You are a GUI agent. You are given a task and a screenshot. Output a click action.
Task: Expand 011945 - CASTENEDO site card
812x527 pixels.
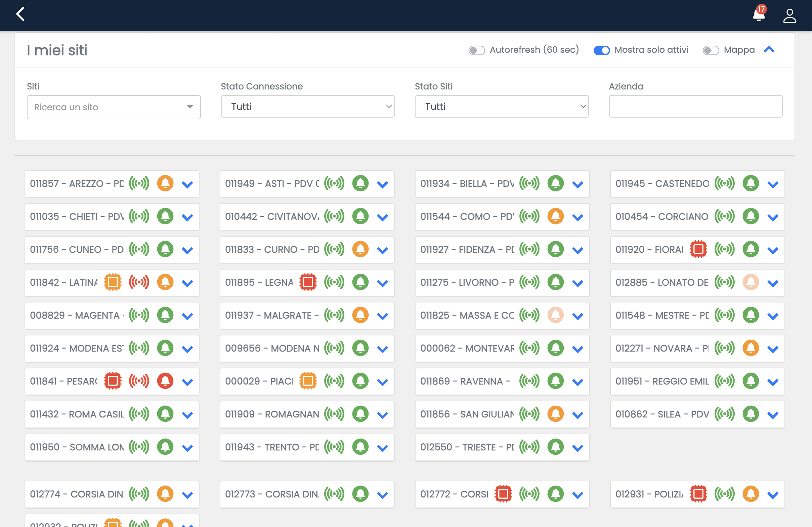click(x=773, y=184)
